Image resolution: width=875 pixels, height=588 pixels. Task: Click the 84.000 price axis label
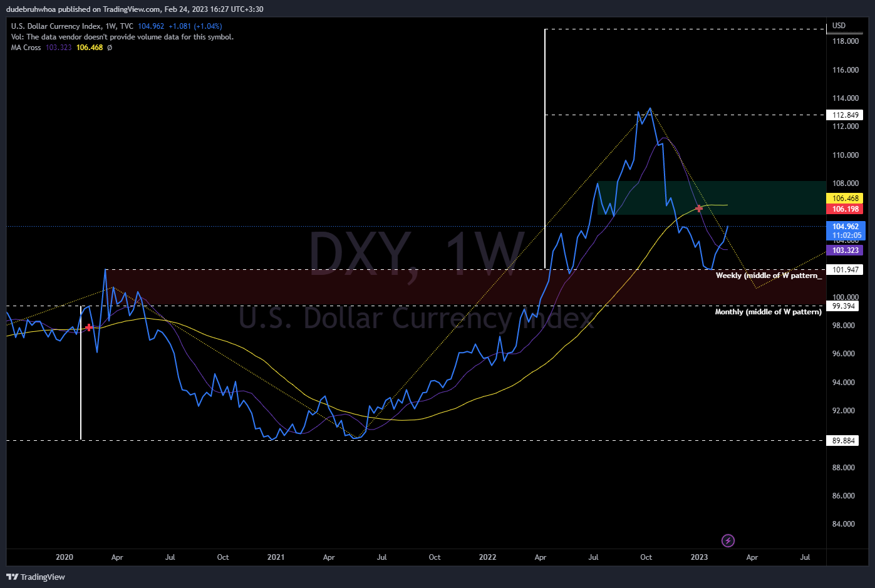coord(844,524)
